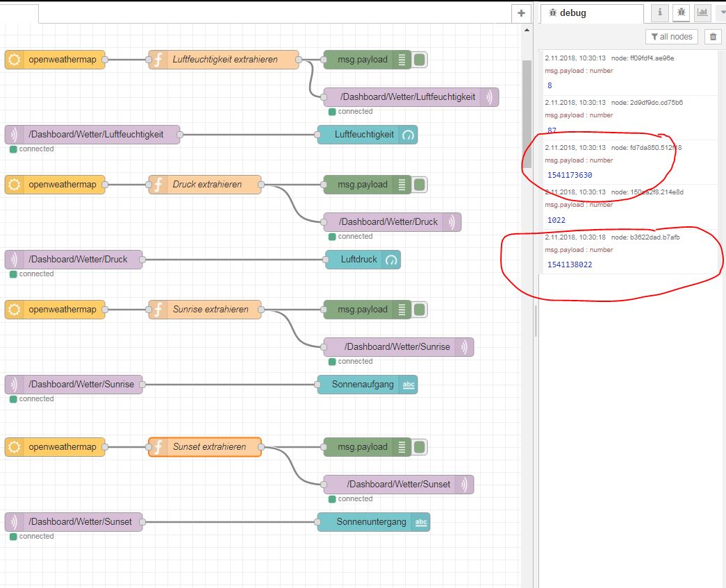Toggle debug node after Luftfeuchtigkeit extrahieren
Image resolution: width=726 pixels, height=588 pixels.
point(420,60)
